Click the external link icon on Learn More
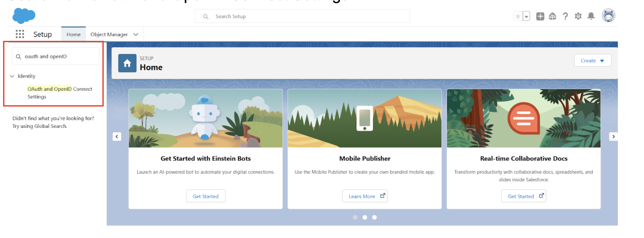This screenshot has width=644, height=238. [383, 196]
